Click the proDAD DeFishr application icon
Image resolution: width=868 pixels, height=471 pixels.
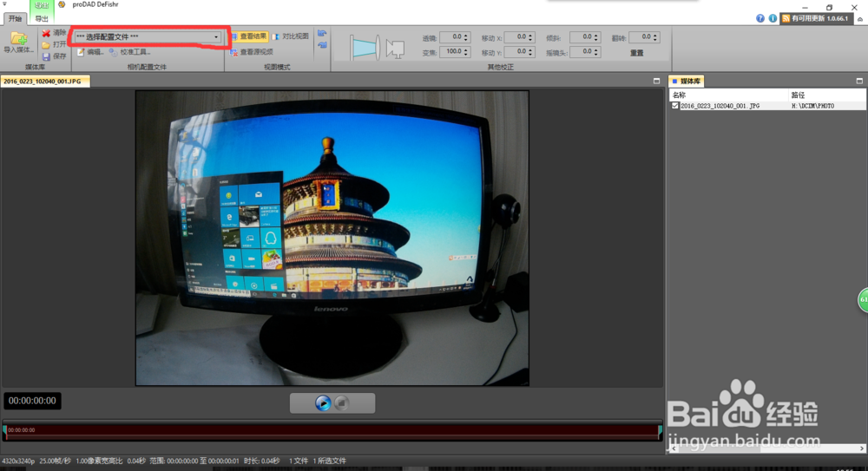pos(62,4)
